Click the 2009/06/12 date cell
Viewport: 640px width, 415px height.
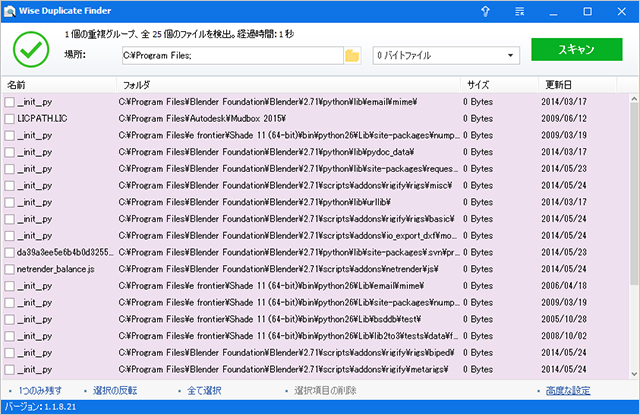coord(564,119)
